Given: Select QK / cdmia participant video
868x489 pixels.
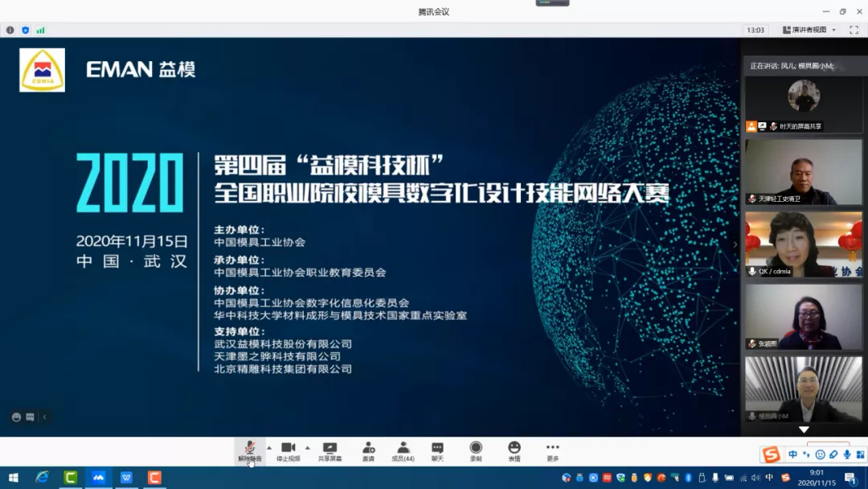Looking at the screenshot, I should 803,244.
